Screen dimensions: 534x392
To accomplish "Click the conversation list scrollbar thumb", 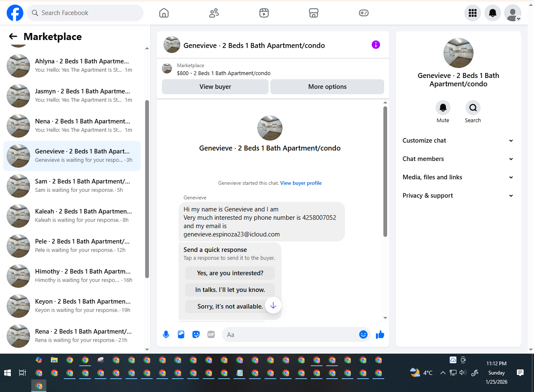I will [147, 189].
